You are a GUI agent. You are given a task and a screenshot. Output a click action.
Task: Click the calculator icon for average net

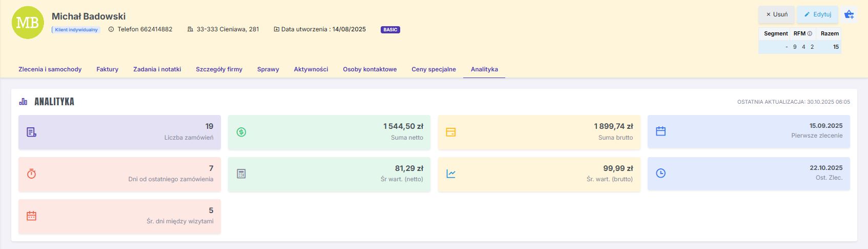(x=241, y=174)
